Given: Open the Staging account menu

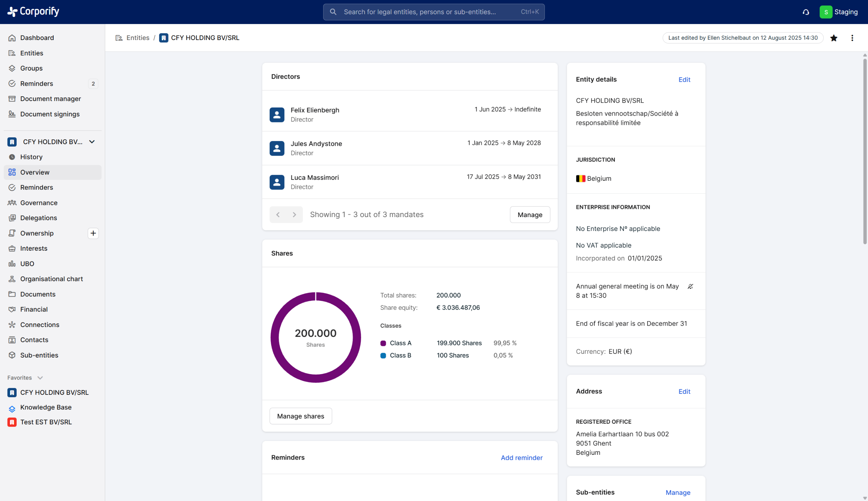Looking at the screenshot, I should click(839, 12).
